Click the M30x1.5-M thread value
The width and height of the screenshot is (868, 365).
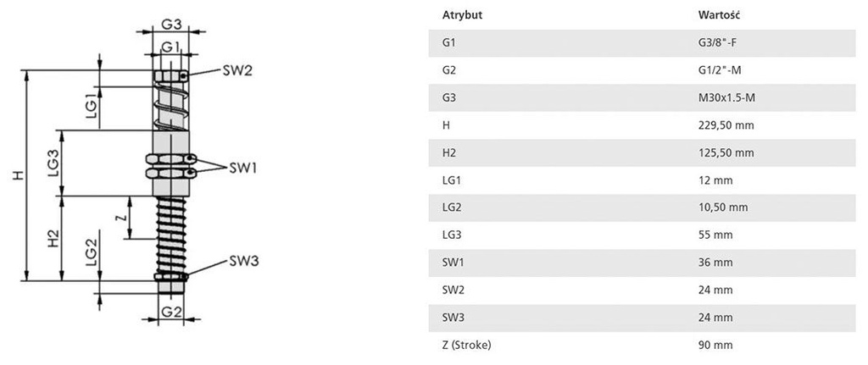tap(720, 97)
